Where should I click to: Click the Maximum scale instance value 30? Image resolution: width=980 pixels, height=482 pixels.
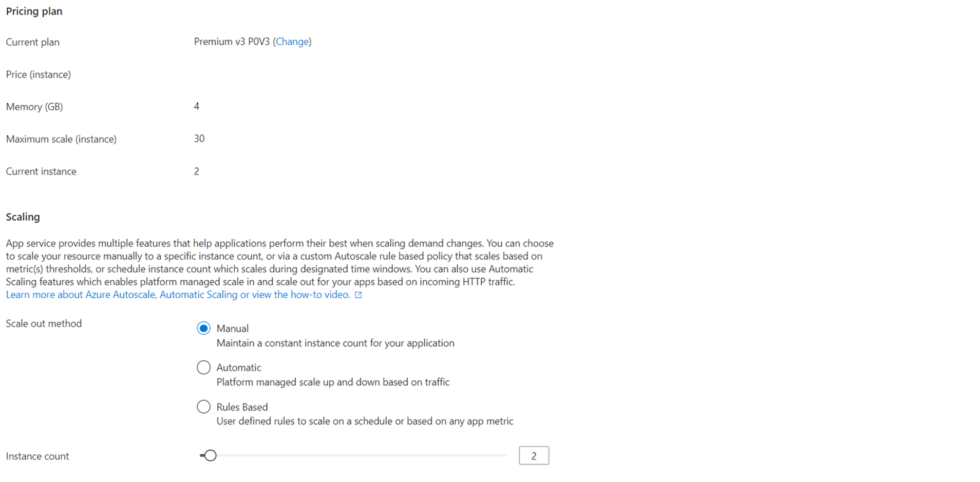click(199, 138)
